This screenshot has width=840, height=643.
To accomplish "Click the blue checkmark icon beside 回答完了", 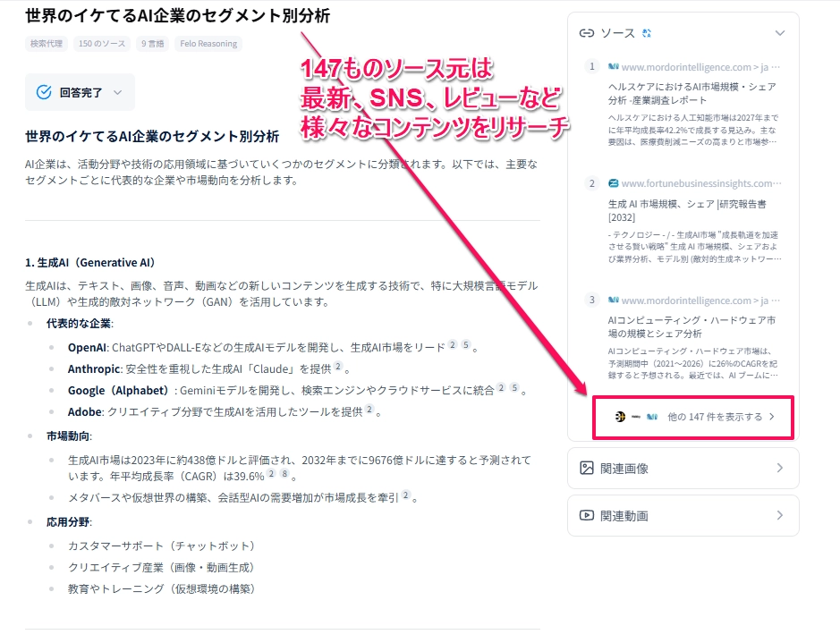I will [x=44, y=92].
